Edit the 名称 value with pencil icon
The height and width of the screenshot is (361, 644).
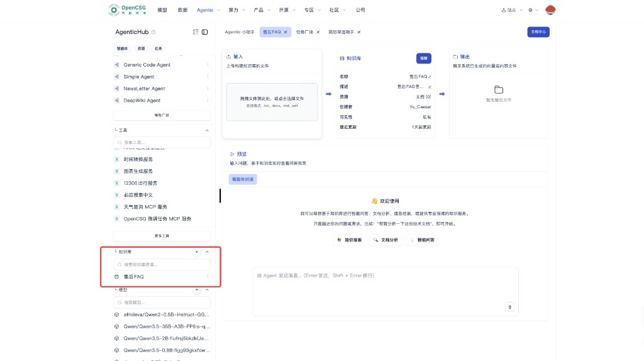click(x=430, y=77)
